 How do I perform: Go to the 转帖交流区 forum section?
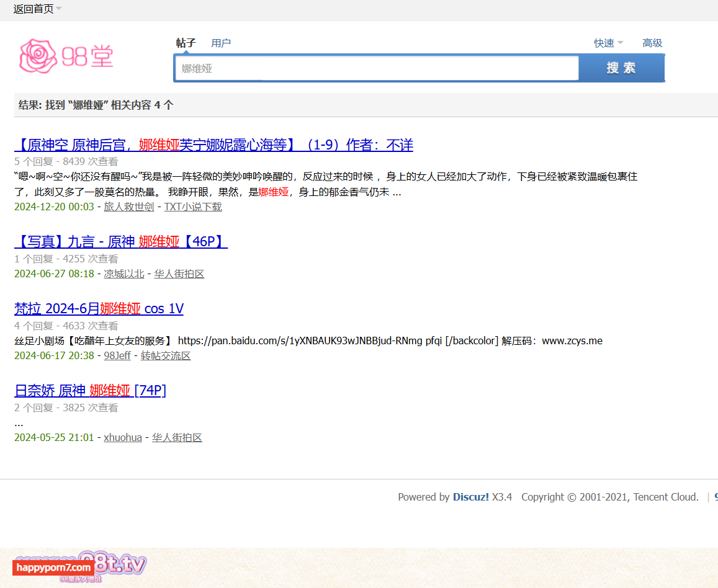click(x=166, y=355)
